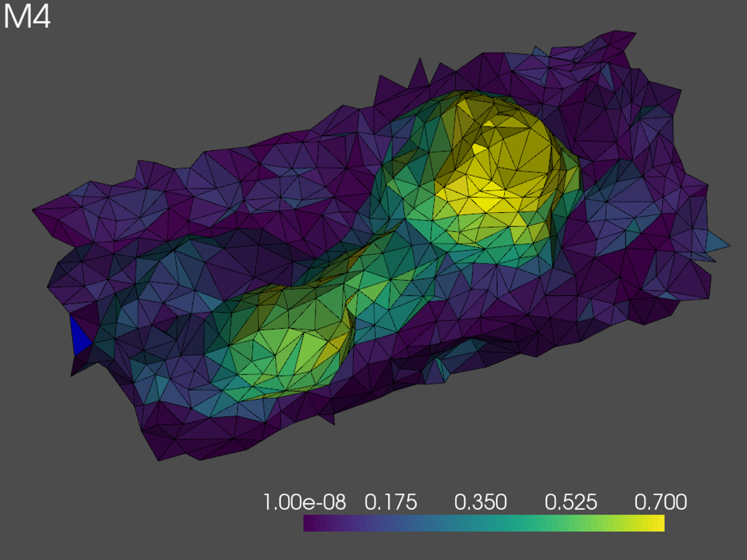Click the 0.175 legend tick label
Screen dimensions: 747x560
coord(391,502)
